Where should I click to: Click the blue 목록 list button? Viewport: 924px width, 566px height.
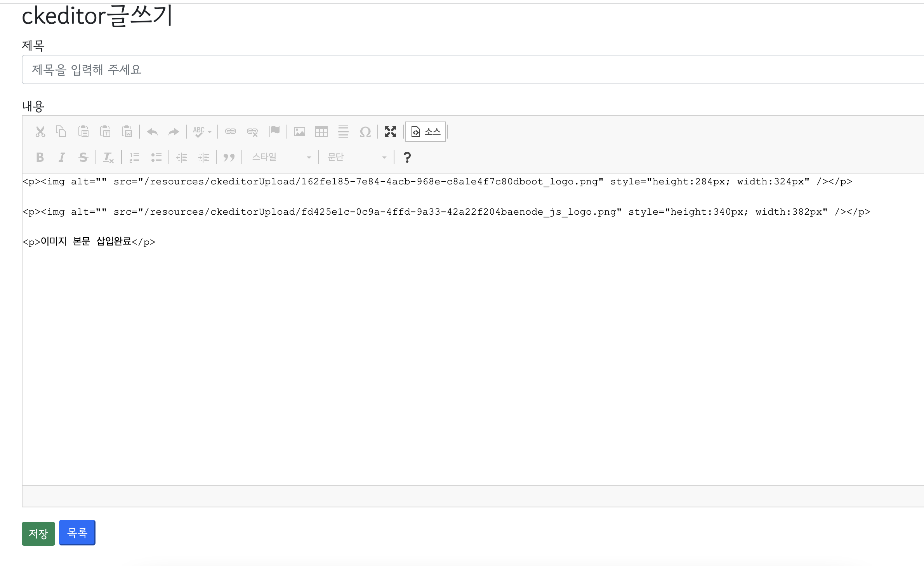(x=77, y=533)
